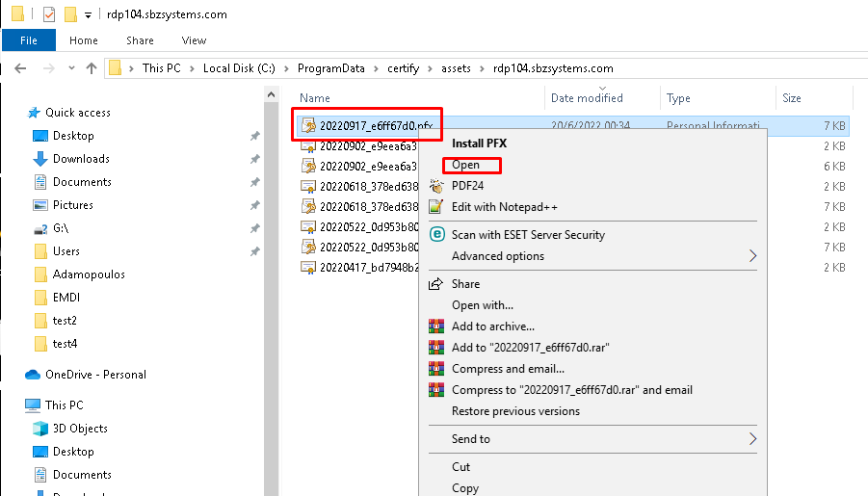
Task: Select the test4 folder in navigation pane
Action: [x=64, y=344]
